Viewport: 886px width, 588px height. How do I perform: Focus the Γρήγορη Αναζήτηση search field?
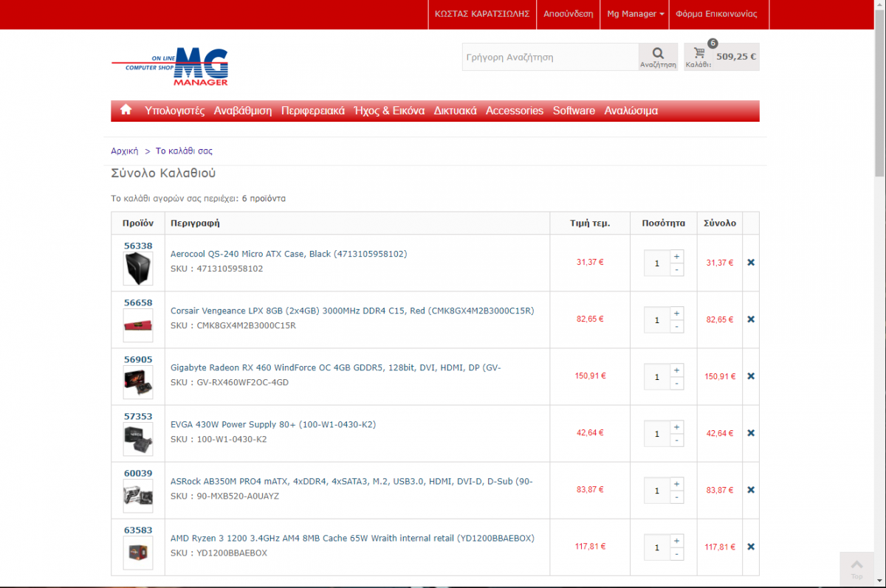[550, 57]
